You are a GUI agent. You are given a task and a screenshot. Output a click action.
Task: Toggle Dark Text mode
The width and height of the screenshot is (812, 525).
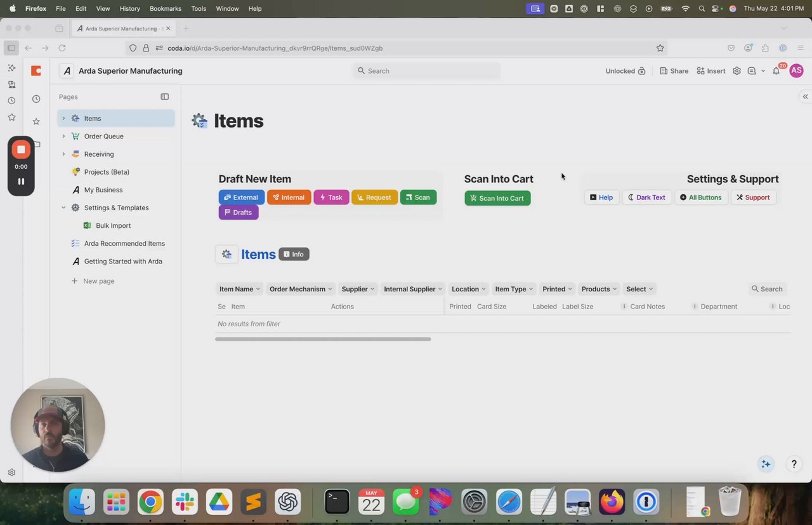(x=646, y=197)
